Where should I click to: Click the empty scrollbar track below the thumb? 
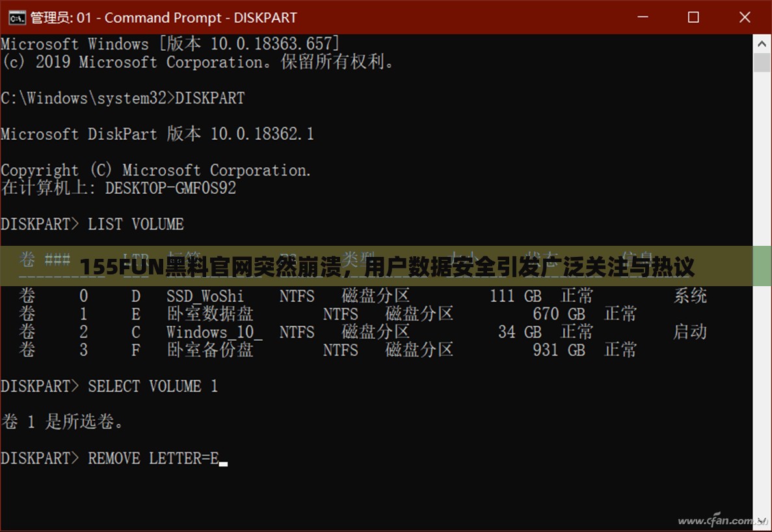coord(762,390)
